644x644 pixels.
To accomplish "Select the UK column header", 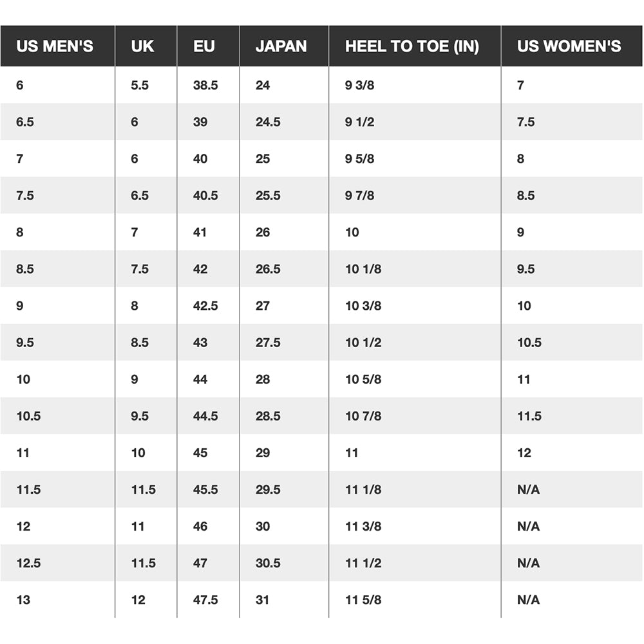I will coord(142,46).
